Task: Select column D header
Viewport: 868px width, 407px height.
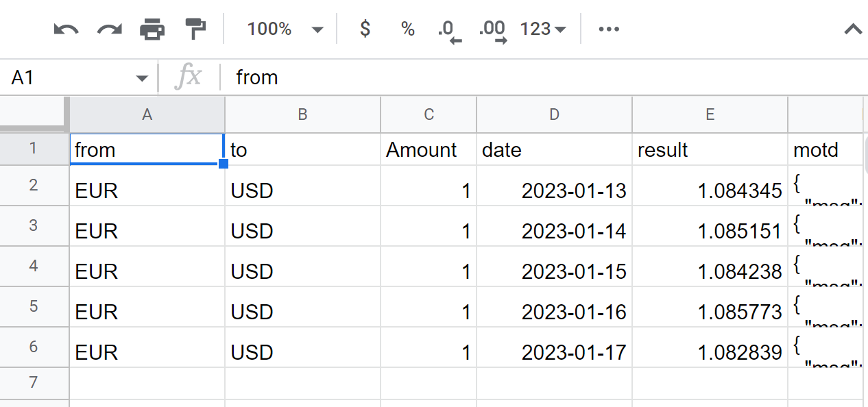Action: point(554,114)
